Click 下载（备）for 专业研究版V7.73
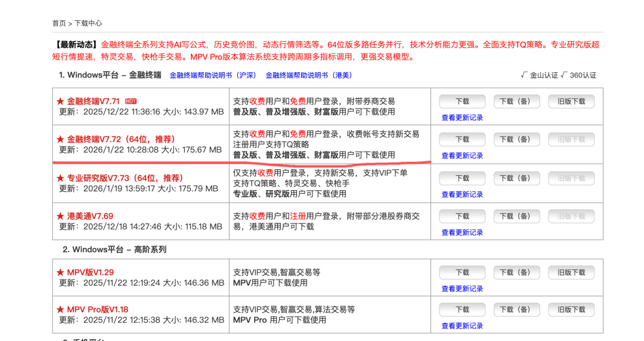This screenshot has height=341, width=644. (x=516, y=178)
